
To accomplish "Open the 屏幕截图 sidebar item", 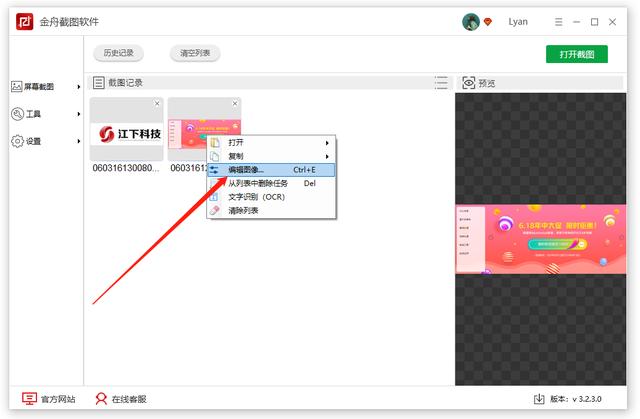I will tap(45, 86).
